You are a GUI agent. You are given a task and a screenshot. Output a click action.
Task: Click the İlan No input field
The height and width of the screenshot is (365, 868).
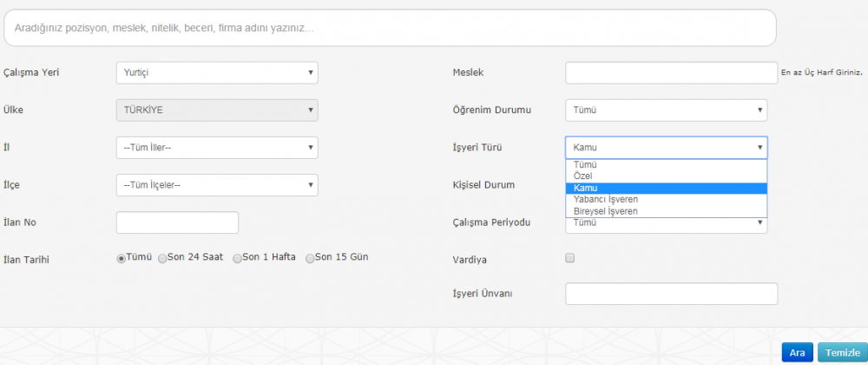point(177,222)
